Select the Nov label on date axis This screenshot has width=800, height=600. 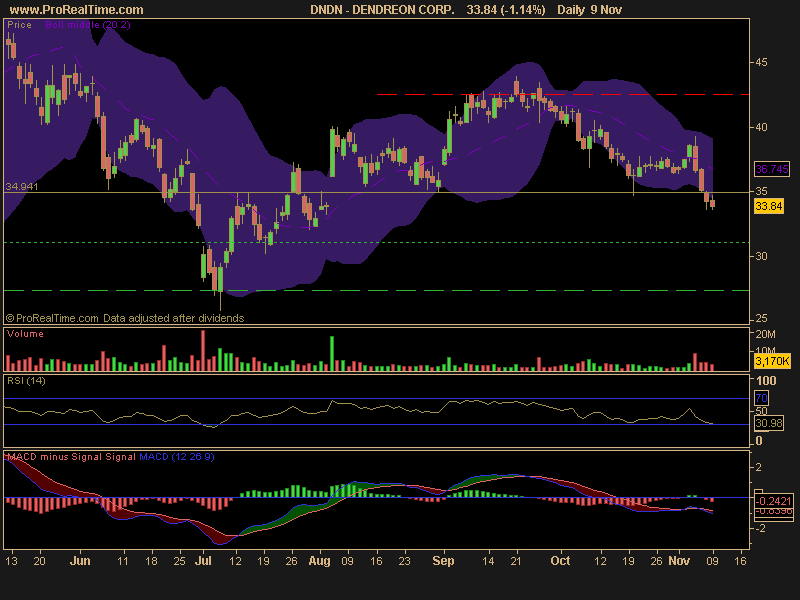click(x=679, y=561)
